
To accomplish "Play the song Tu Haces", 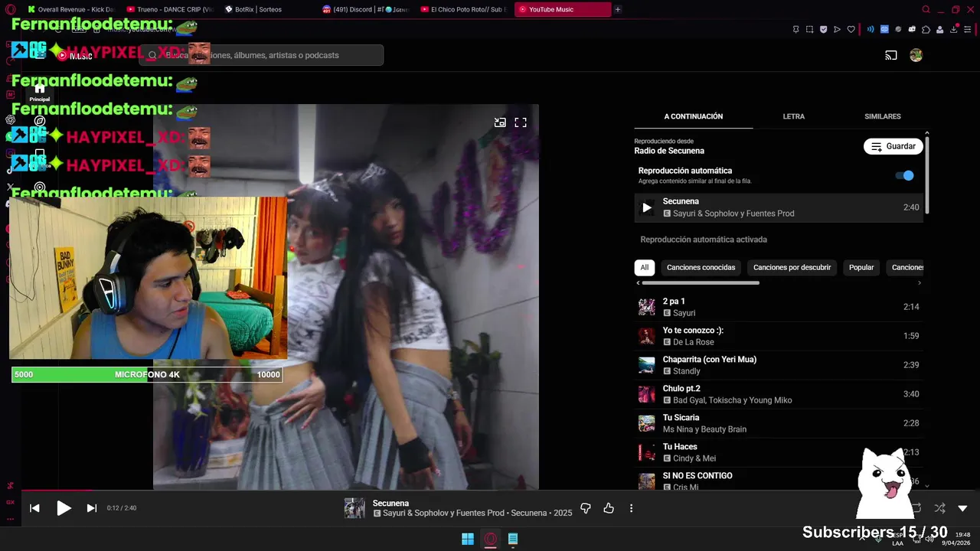I will tap(779, 452).
